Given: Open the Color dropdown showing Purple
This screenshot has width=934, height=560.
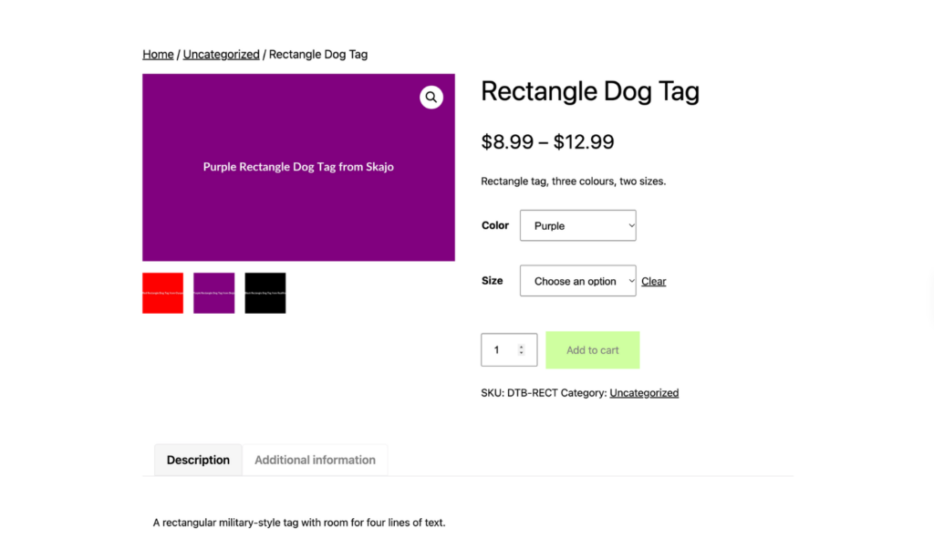Looking at the screenshot, I should 577,225.
